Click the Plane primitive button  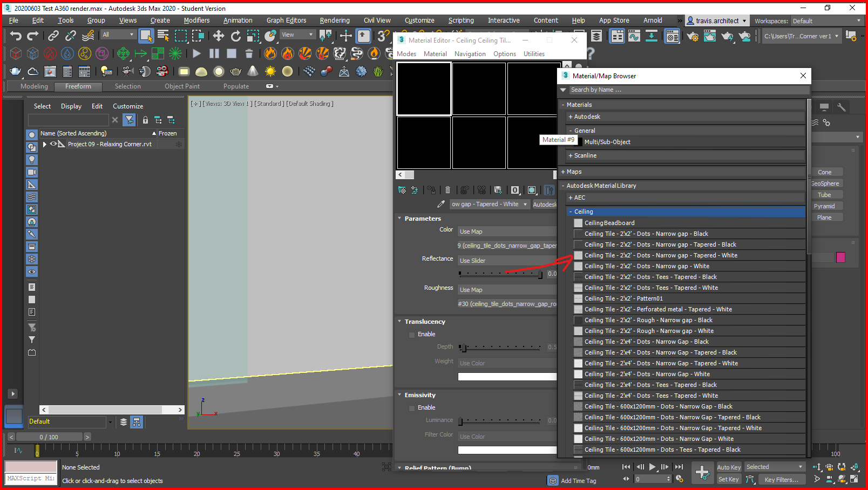(x=826, y=217)
